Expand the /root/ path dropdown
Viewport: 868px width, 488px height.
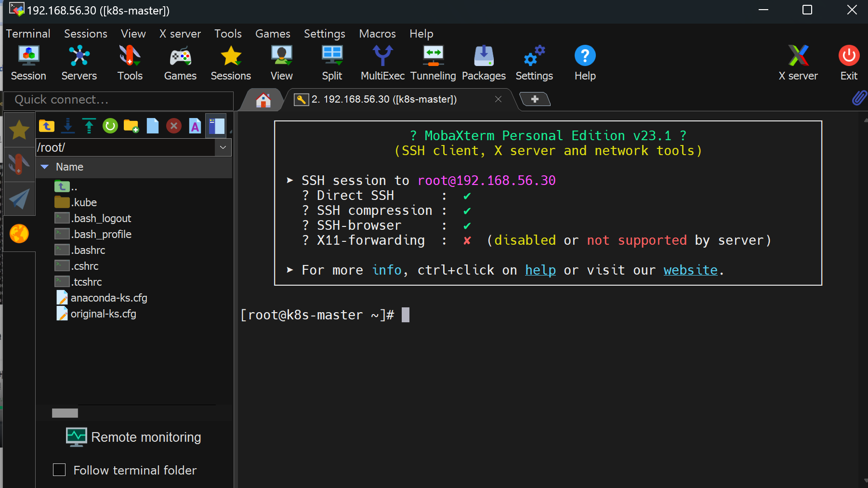coord(223,147)
